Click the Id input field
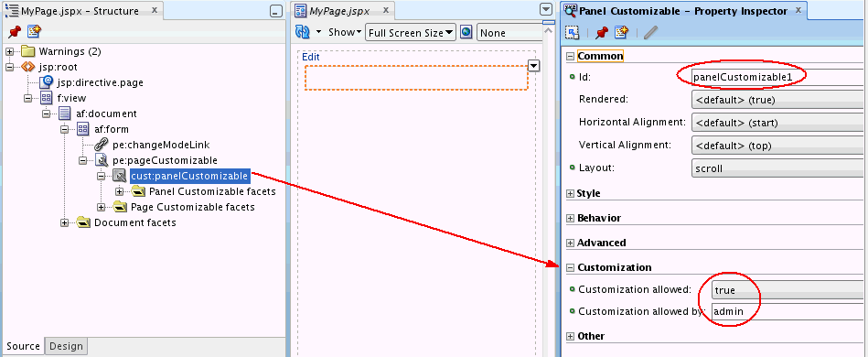Screen dimensions: 868x357 777,77
